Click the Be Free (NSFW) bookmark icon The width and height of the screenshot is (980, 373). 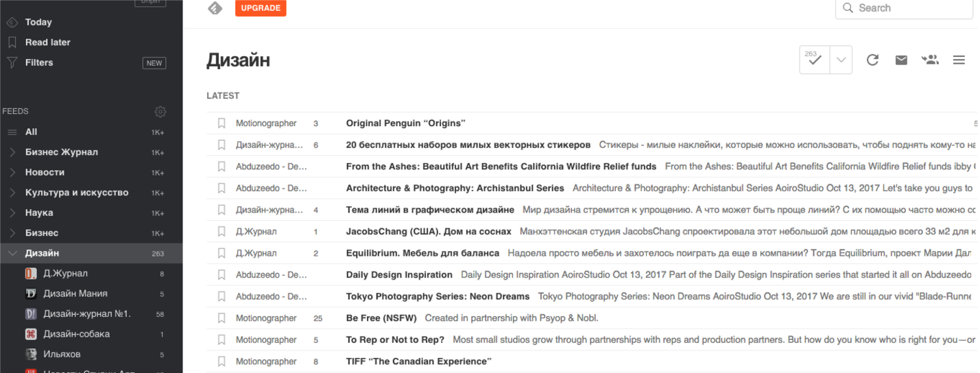(x=222, y=318)
